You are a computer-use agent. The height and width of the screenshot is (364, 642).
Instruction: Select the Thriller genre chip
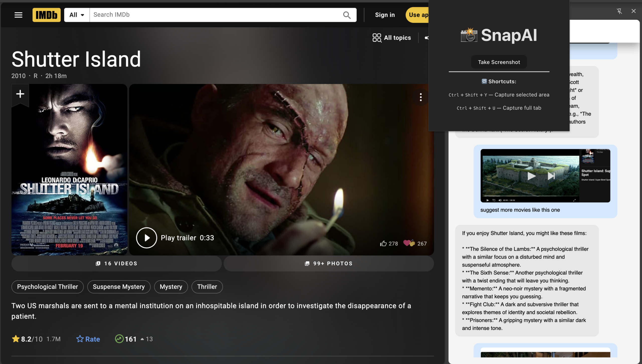click(207, 287)
